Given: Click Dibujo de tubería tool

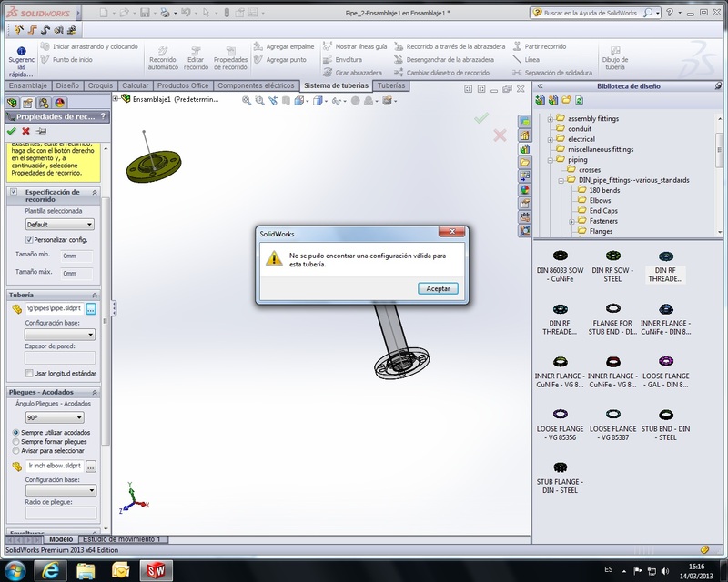Looking at the screenshot, I should click(x=615, y=58).
